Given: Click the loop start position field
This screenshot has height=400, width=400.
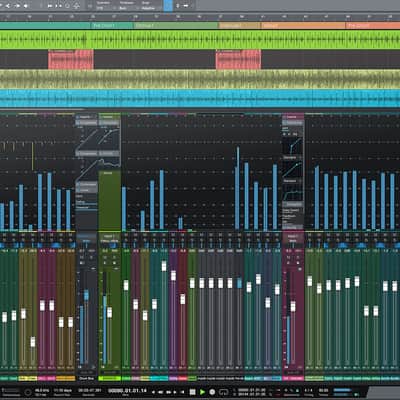Looking at the screenshot, I should [x=252, y=390].
